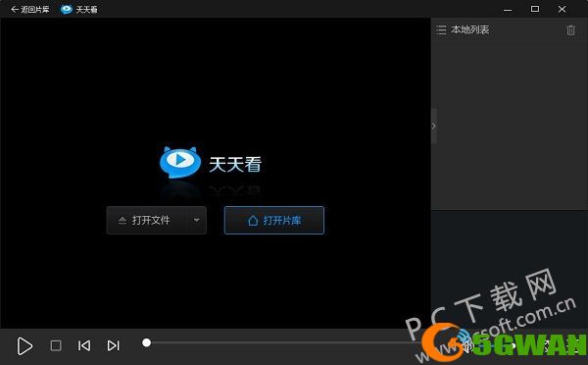Viewport: 588px width, 365px height.
Task: Expand the 打开文件 dropdown arrow
Action: click(197, 220)
